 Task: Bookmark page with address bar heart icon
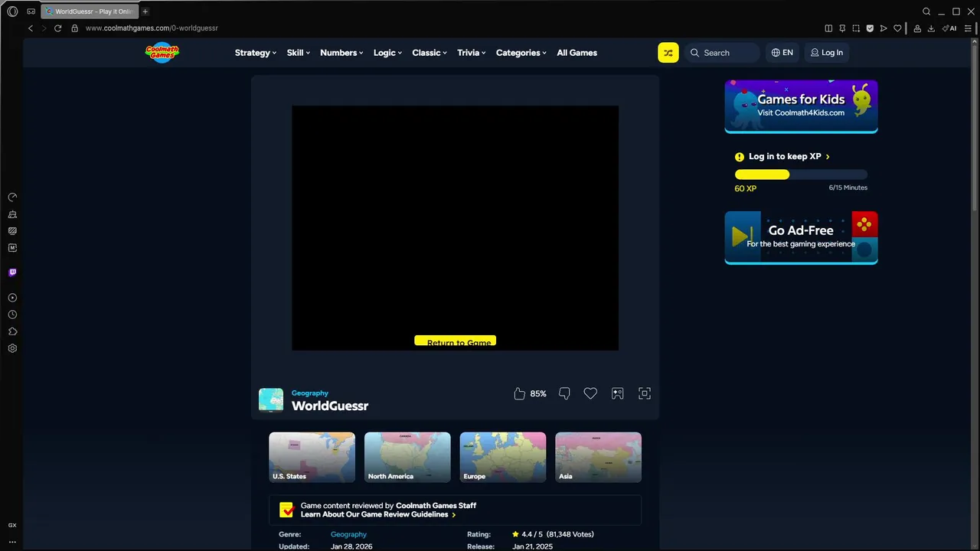(897, 28)
